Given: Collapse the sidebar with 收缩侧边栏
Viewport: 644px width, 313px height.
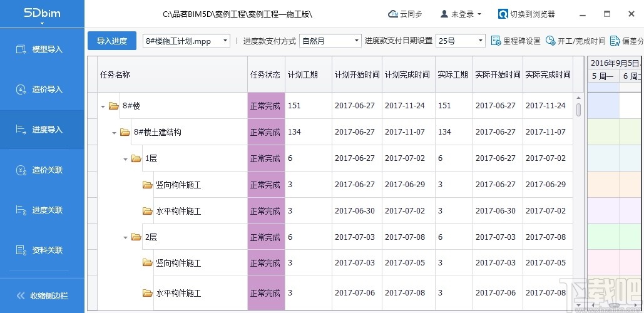Looking at the screenshot, I should point(43,295).
